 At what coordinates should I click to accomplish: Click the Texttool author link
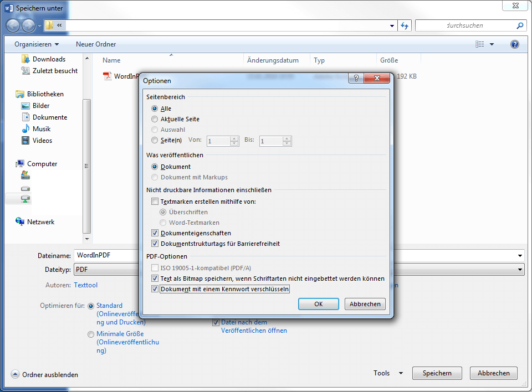pyautogui.click(x=86, y=285)
